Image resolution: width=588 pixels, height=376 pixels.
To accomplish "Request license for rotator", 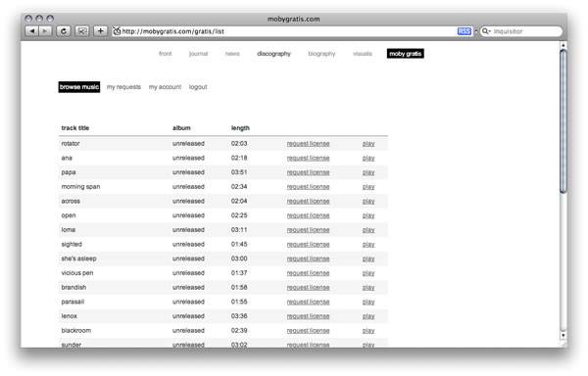I will [x=308, y=143].
